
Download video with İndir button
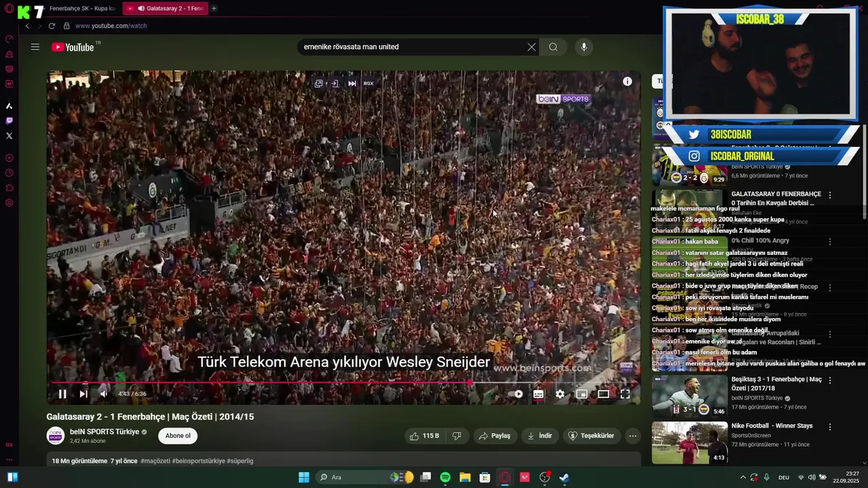(x=540, y=436)
